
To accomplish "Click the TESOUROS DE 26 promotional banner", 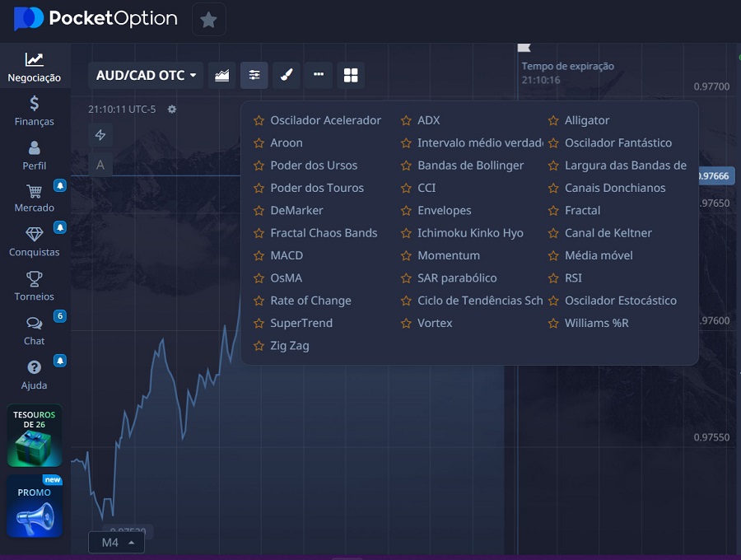I will point(34,435).
